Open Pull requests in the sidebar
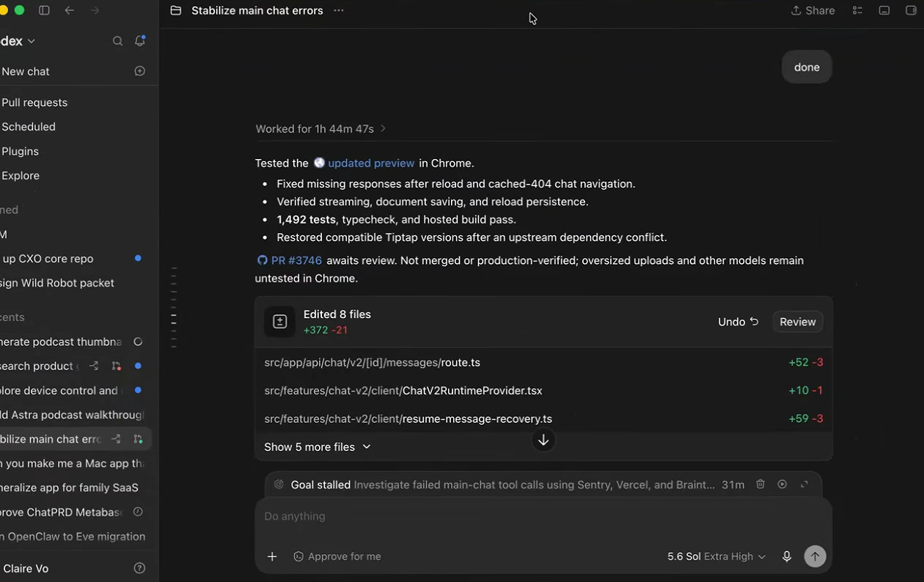Screen dimensions: 924x582 coord(34,103)
